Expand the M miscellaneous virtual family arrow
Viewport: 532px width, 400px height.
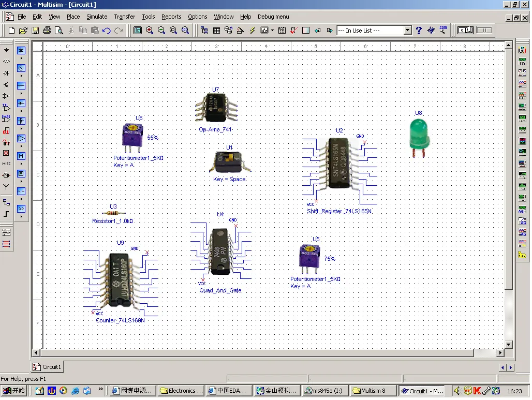coord(21,164)
